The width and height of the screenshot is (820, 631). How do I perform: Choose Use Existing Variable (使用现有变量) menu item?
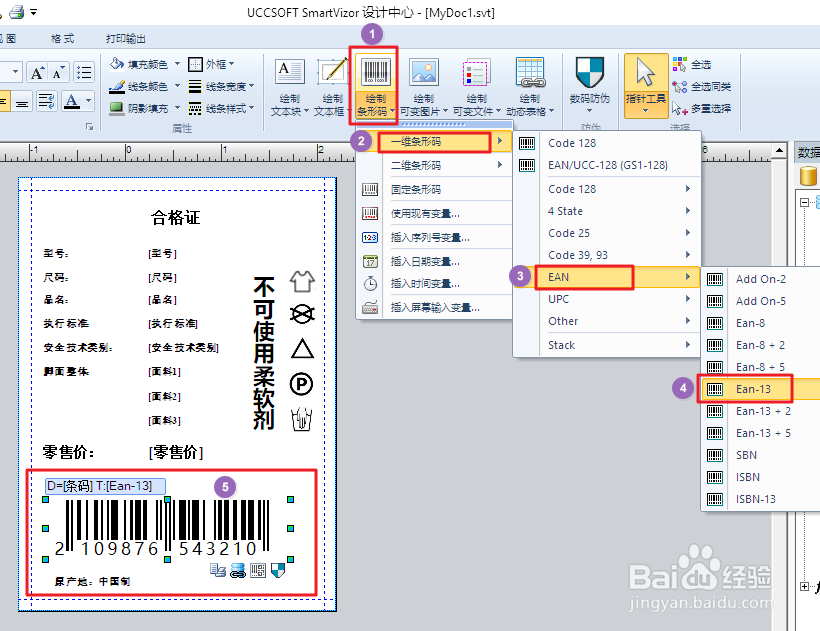point(433,213)
